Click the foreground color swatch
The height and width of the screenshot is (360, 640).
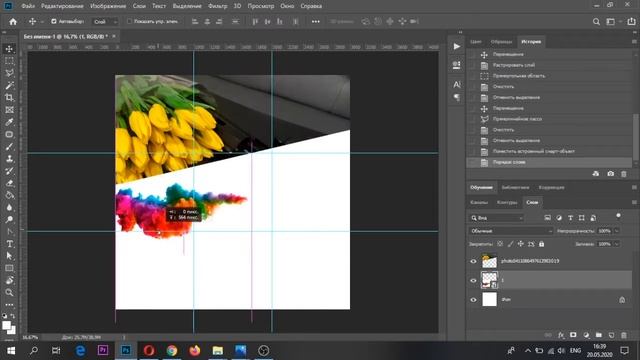pyautogui.click(x=6, y=325)
